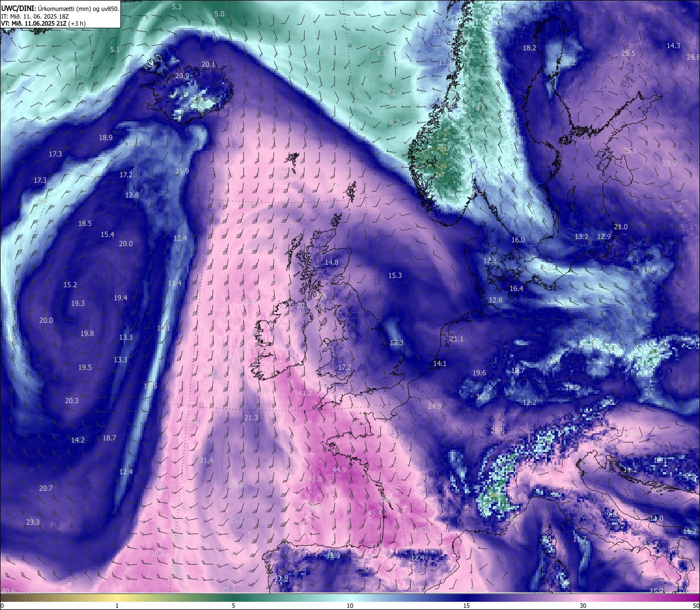Click the 30 tick on the color scale
The height and width of the screenshot is (610, 700).
583,606
